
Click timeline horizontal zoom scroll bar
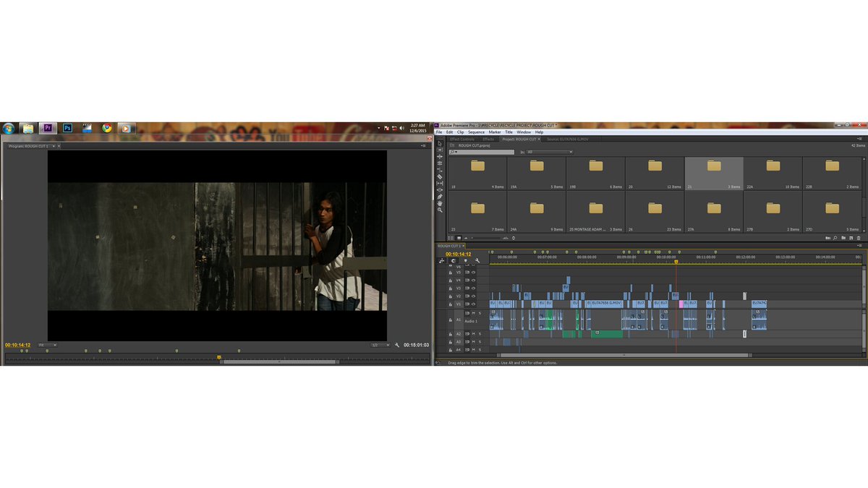(624, 355)
